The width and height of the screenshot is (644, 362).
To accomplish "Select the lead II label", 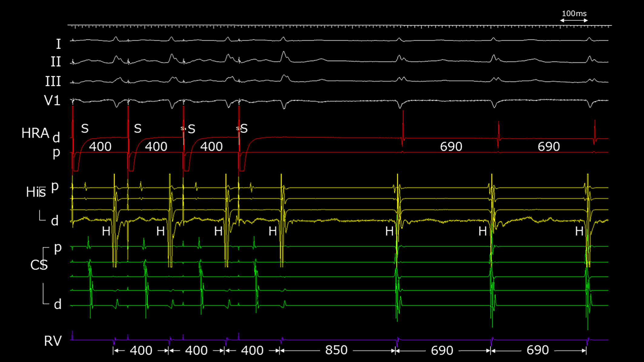I will pyautogui.click(x=56, y=62).
